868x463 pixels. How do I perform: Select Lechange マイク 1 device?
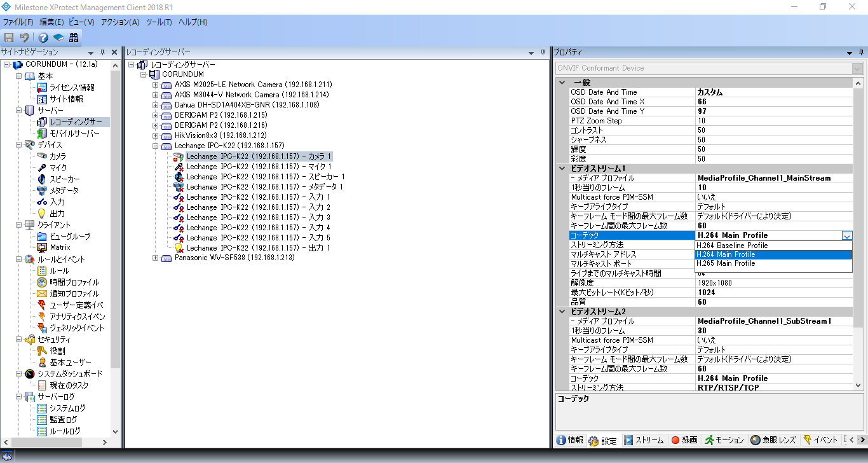[x=259, y=167]
